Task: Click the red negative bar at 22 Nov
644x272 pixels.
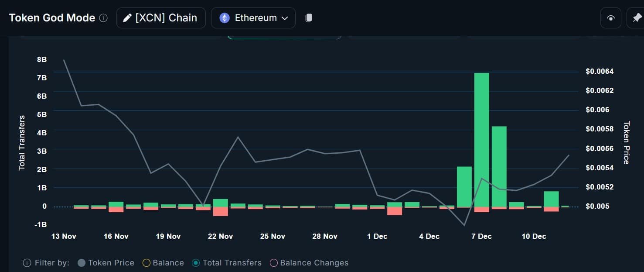Action: (x=221, y=211)
